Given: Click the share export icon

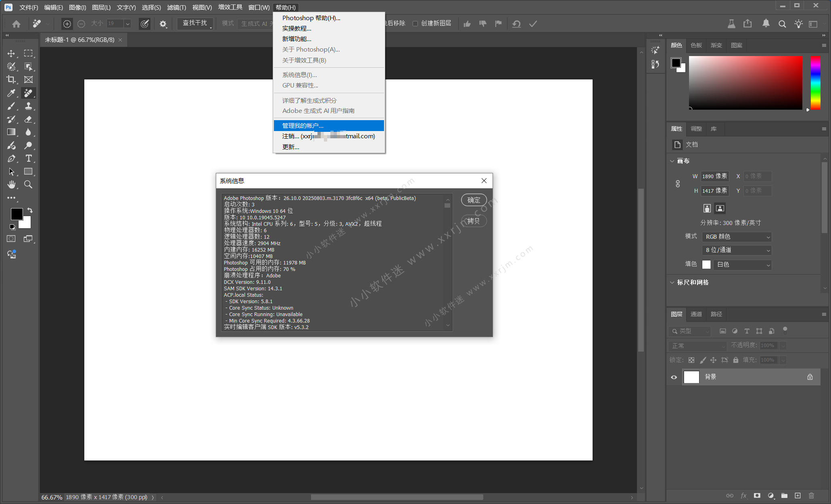Looking at the screenshot, I should point(747,24).
